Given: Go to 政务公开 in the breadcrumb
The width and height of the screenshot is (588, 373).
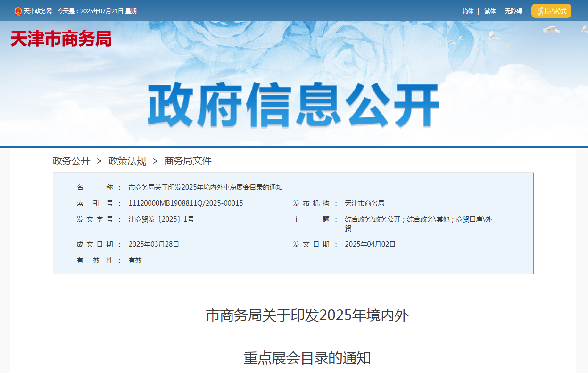Looking at the screenshot, I should 71,161.
